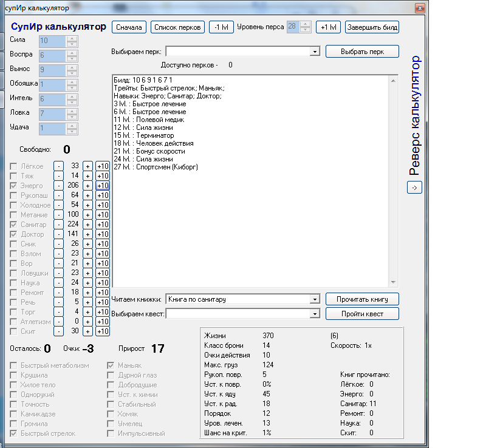The image size is (486, 448).
Task: Toggle the Импульсивный trait checkbox
Action: (111, 433)
